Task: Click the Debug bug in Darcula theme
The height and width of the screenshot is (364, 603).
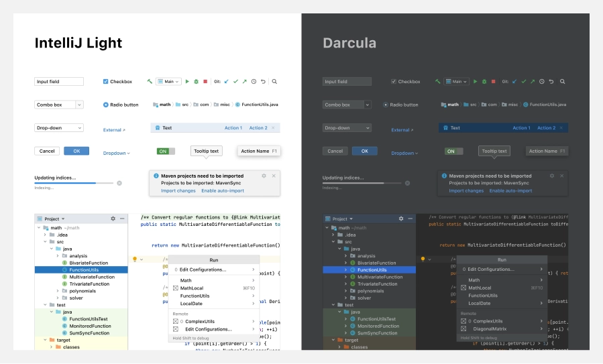Action: point(484,82)
